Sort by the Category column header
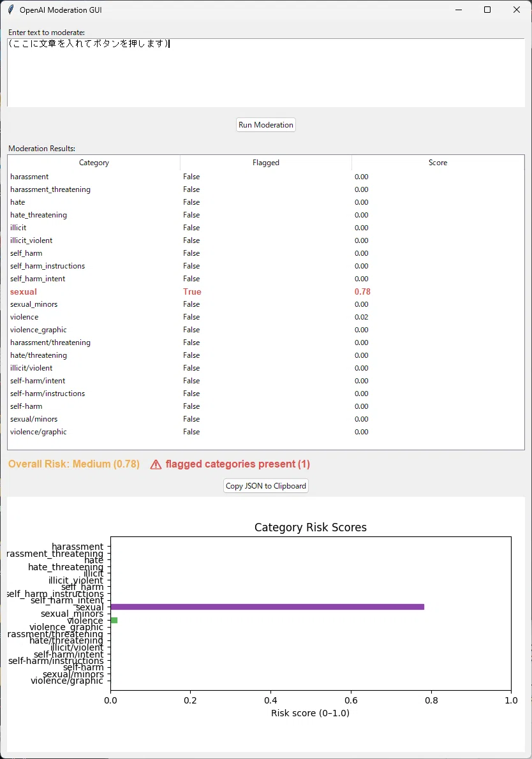532x759 pixels. 94,163
